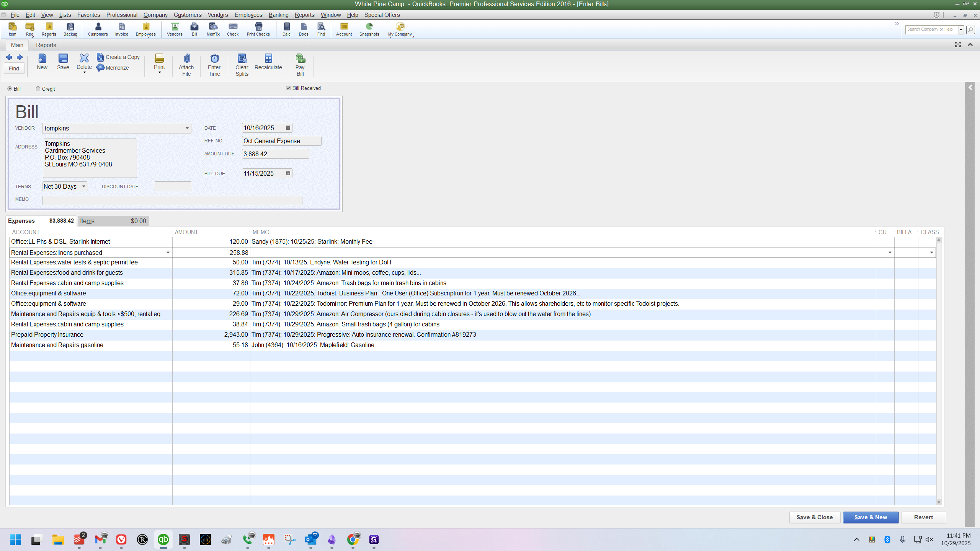The image size is (980, 551).
Task: Open the Vendors menu
Action: pyautogui.click(x=217, y=15)
